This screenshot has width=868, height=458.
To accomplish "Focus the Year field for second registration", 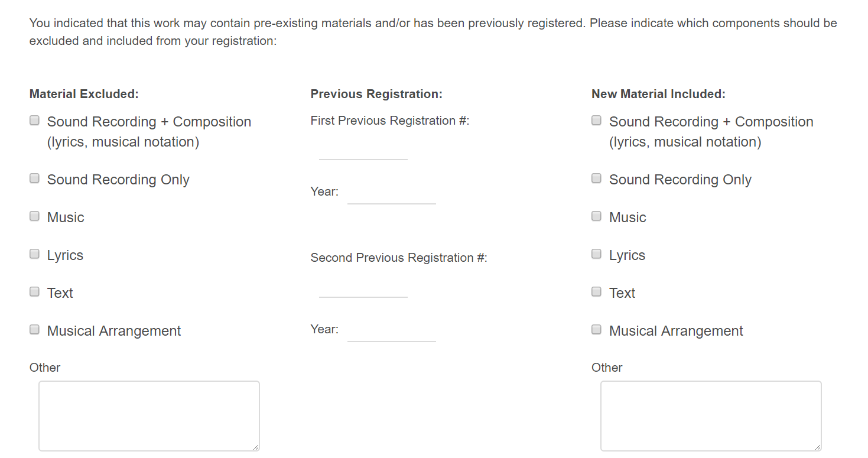I will click(391, 332).
